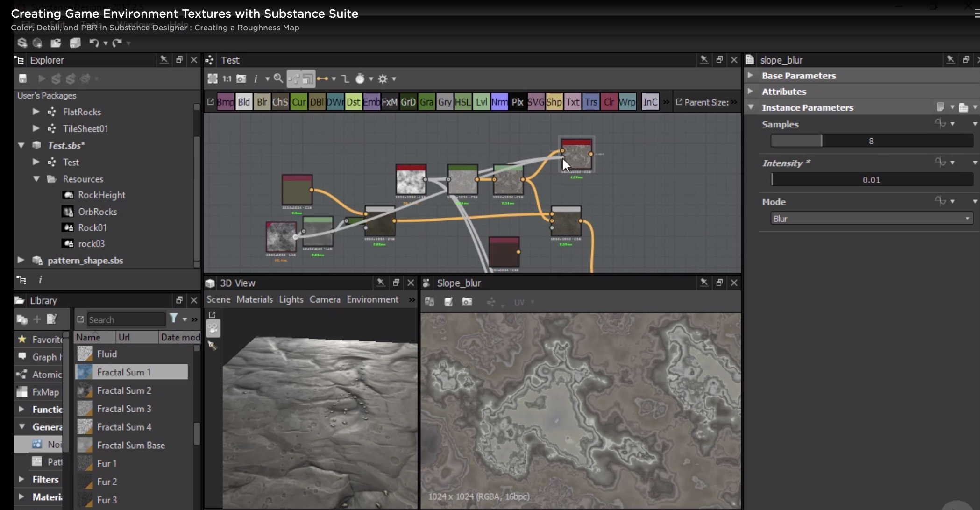Click the save image icon in Slope_blur view
This screenshot has width=980, height=510.
tap(448, 302)
